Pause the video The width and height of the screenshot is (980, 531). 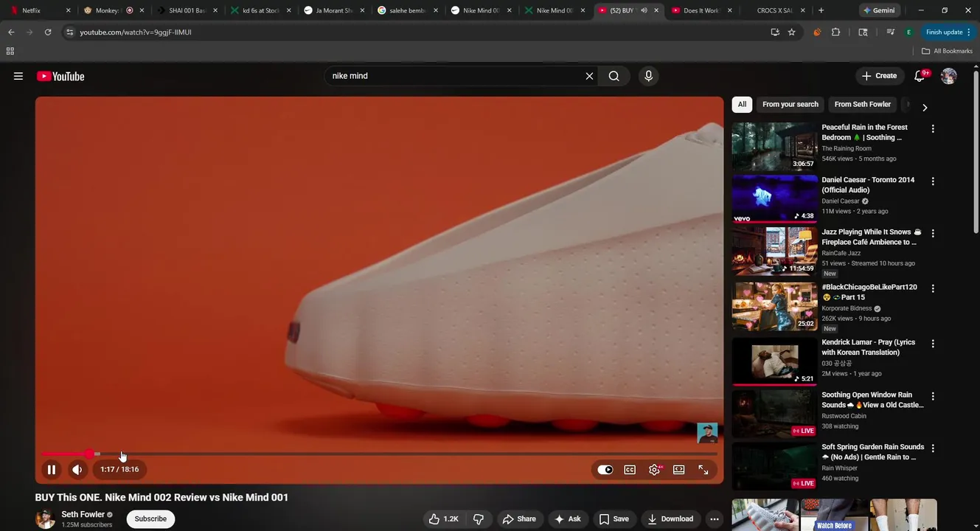(x=52, y=469)
